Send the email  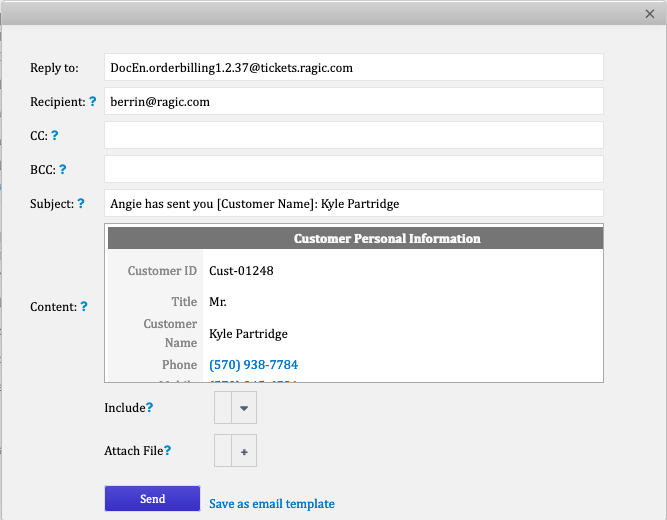(x=152, y=498)
